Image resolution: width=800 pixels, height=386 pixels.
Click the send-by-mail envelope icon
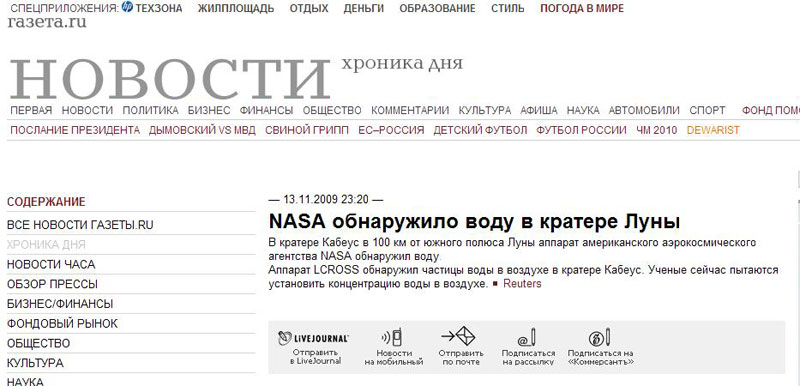(458, 336)
